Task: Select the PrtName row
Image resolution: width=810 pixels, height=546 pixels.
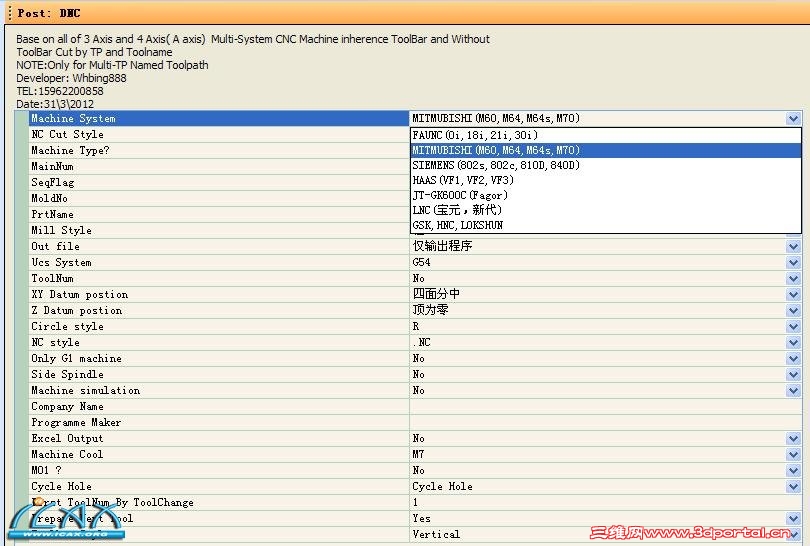Action: pos(219,215)
